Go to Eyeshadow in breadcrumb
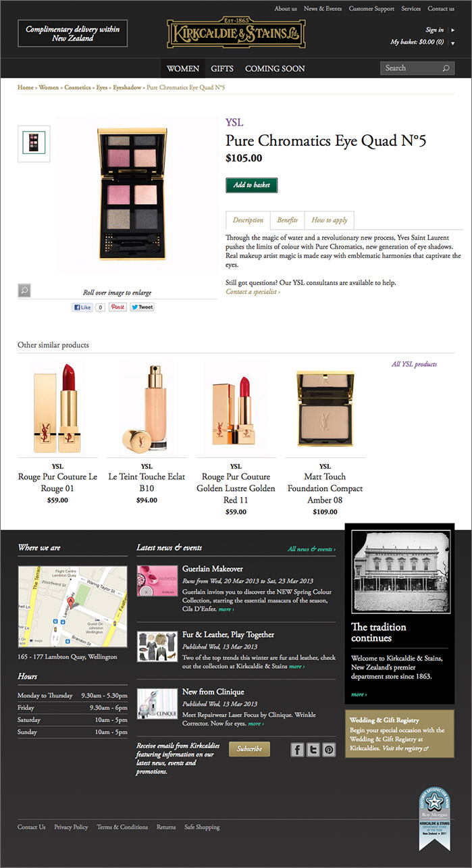The height and width of the screenshot is (868, 472). coord(127,88)
